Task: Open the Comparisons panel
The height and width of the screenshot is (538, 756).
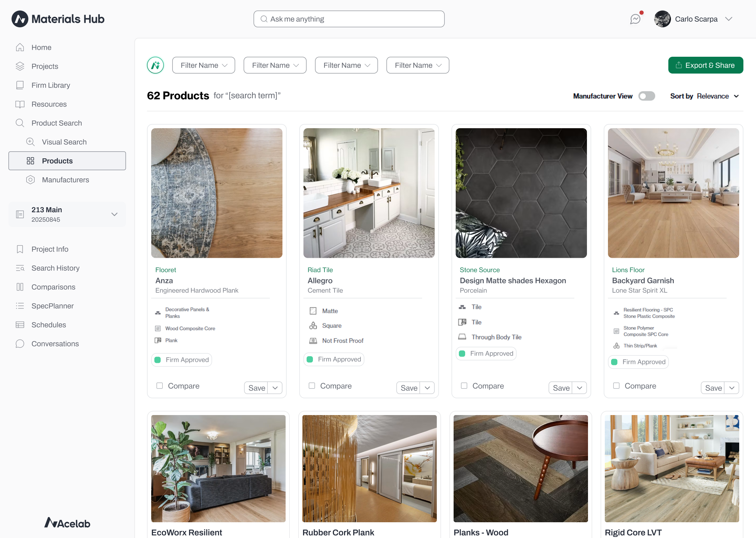Action: click(53, 287)
